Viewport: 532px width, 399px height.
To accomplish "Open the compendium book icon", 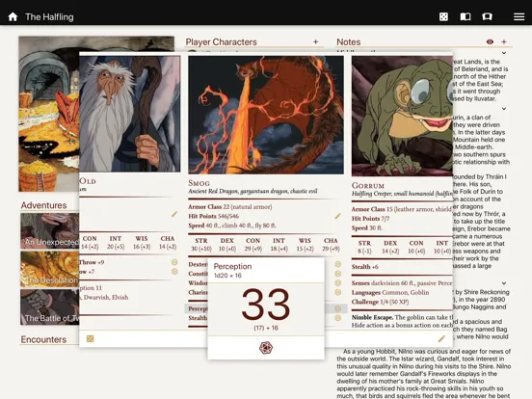I will [x=465, y=16].
